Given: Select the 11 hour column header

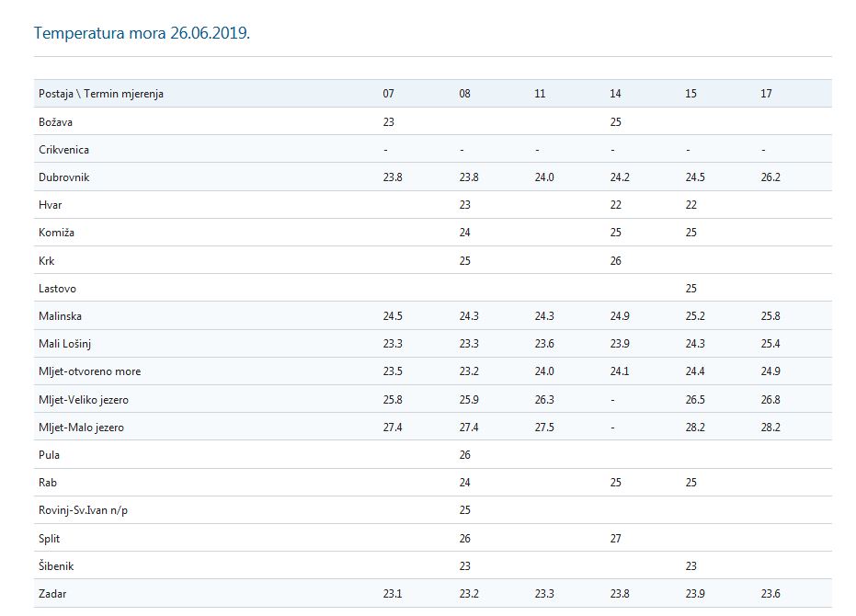Looking at the screenshot, I should coord(541,94).
